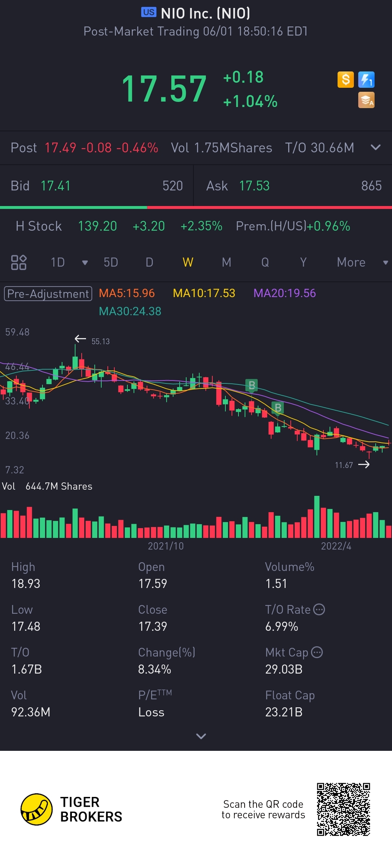
Task: Tap the Ask 17.53 price
Action: pyautogui.click(x=254, y=186)
